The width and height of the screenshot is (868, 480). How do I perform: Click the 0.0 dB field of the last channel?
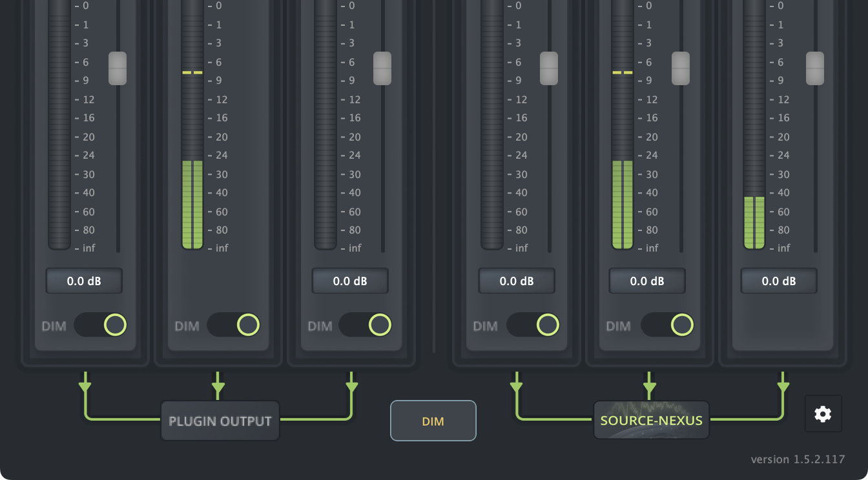pyautogui.click(x=779, y=281)
